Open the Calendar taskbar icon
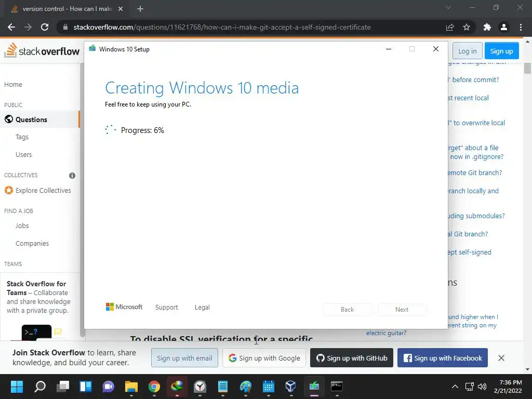 coord(269,386)
